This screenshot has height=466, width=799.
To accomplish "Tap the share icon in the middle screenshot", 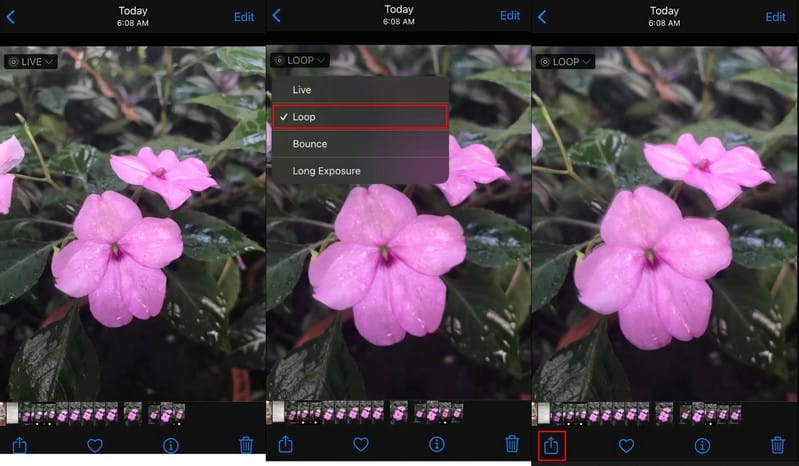I will (285, 444).
